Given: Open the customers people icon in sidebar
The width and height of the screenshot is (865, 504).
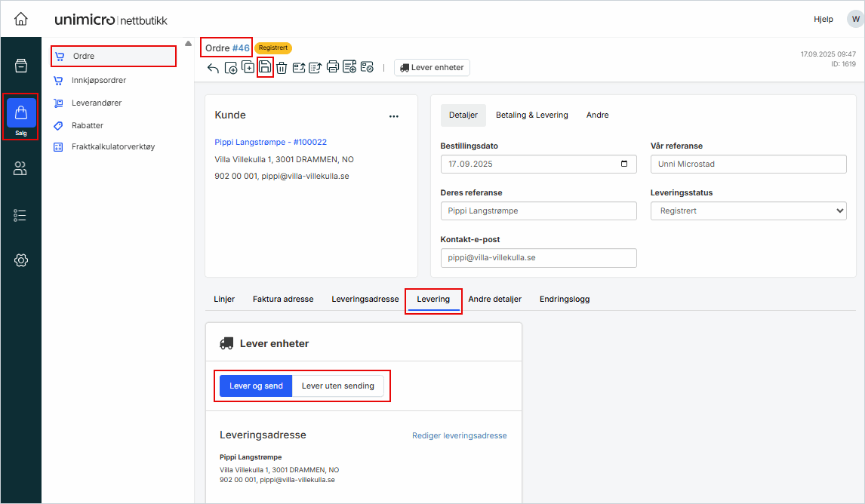Looking at the screenshot, I should (21, 169).
